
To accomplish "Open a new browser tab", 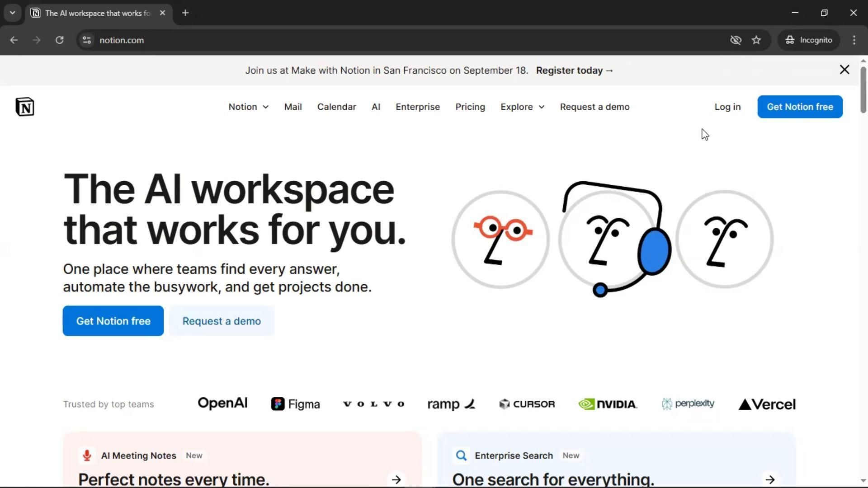I will point(185,13).
